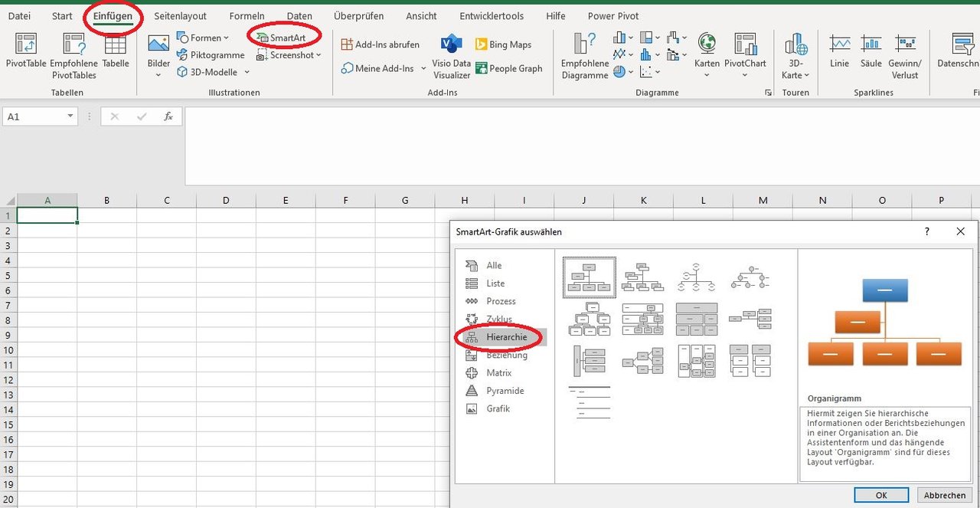The width and height of the screenshot is (980, 508).
Task: Switch to the Seitenlayout tab
Action: pyautogui.click(x=180, y=15)
